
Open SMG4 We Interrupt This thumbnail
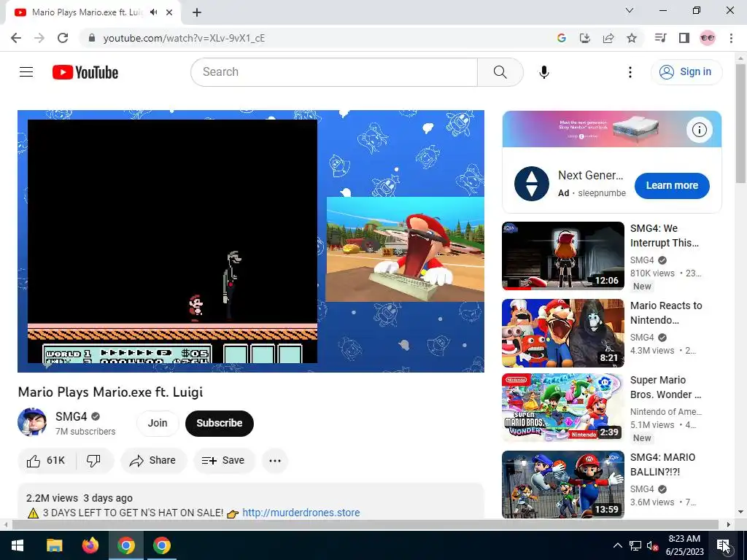(563, 256)
